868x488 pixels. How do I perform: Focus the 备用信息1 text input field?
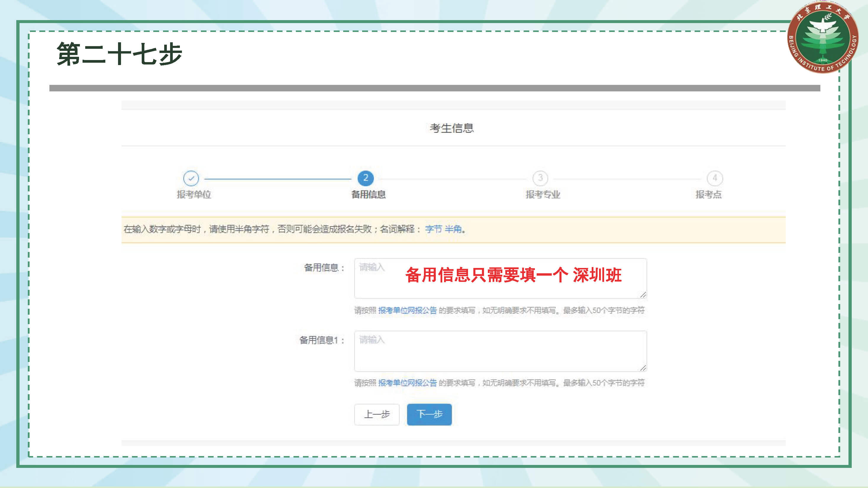coord(500,351)
